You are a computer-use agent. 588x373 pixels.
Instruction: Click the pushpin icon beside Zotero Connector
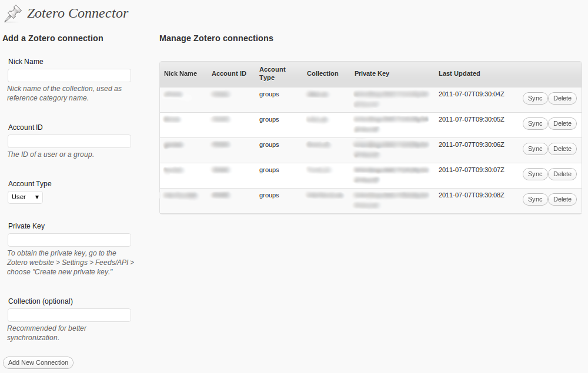pos(13,14)
